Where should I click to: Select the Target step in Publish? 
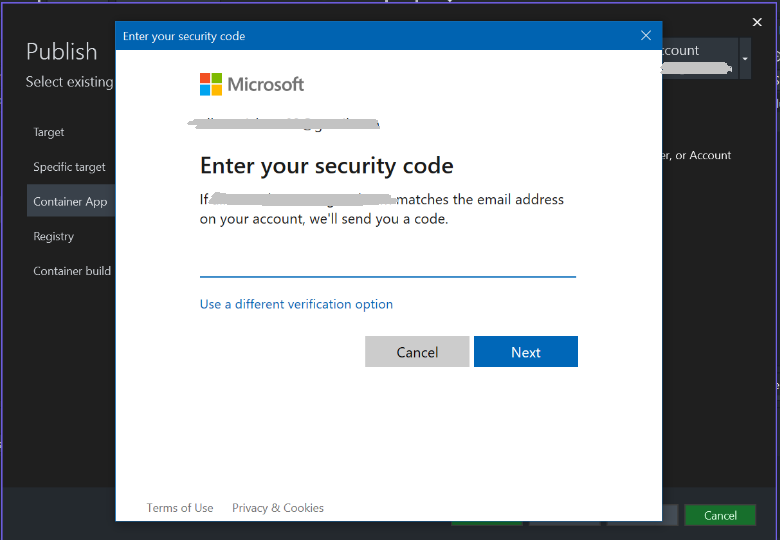coord(49,132)
